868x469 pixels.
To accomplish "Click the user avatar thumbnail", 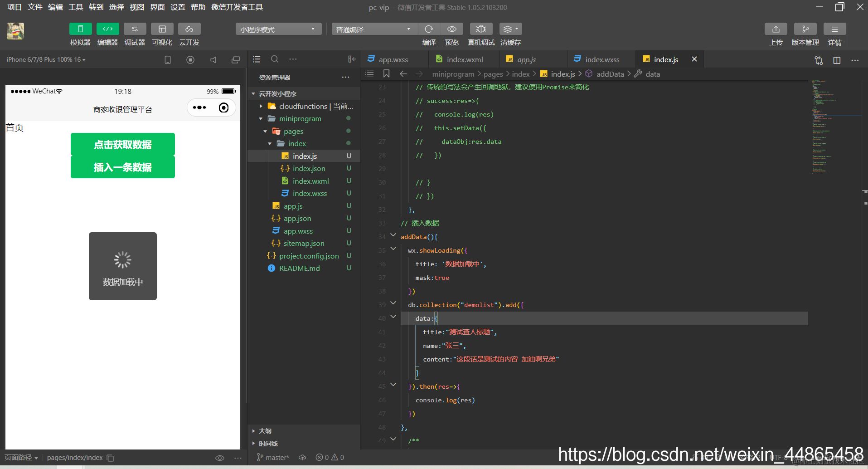I will click(x=15, y=31).
